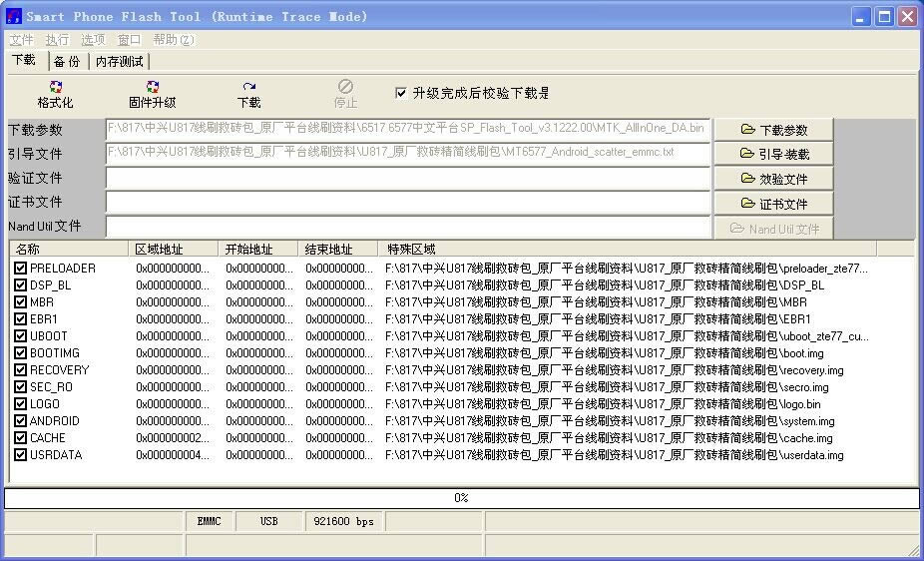Disable the 升级完成后校验下载是 checkbox
The height and width of the screenshot is (561, 924).
(x=401, y=93)
